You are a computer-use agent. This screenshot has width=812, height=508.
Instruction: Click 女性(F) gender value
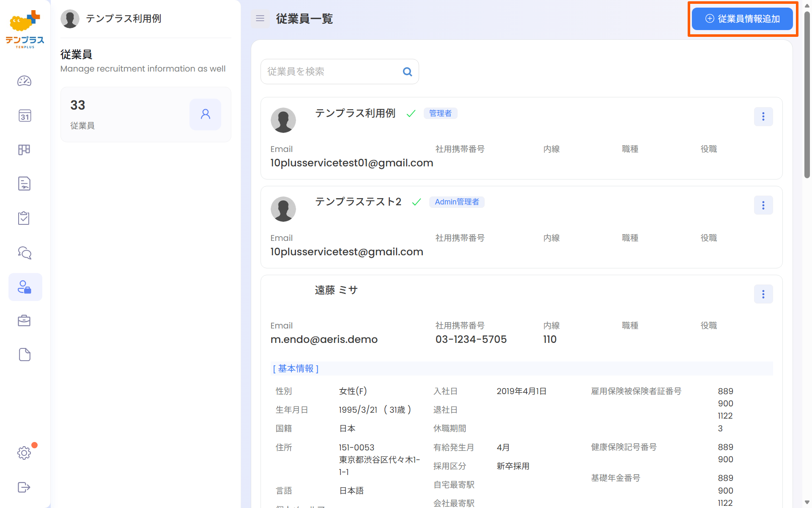click(x=353, y=391)
